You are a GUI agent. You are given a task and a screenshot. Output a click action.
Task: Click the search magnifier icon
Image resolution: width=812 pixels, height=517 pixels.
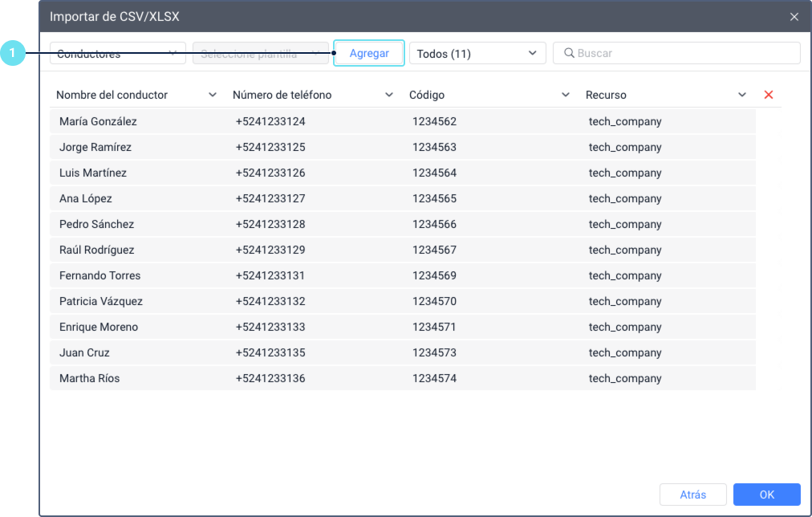(569, 53)
